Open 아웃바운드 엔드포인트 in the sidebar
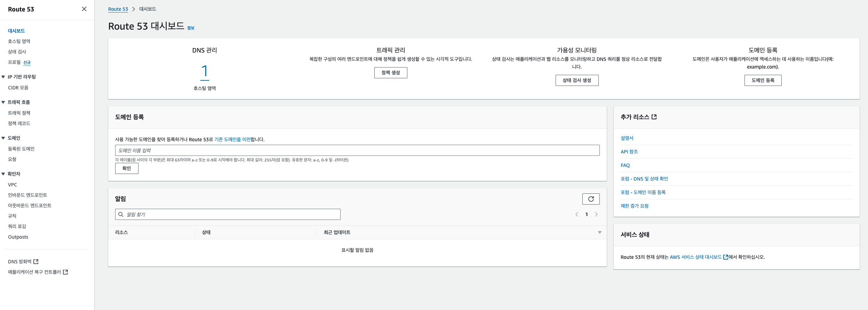 [x=30, y=206]
